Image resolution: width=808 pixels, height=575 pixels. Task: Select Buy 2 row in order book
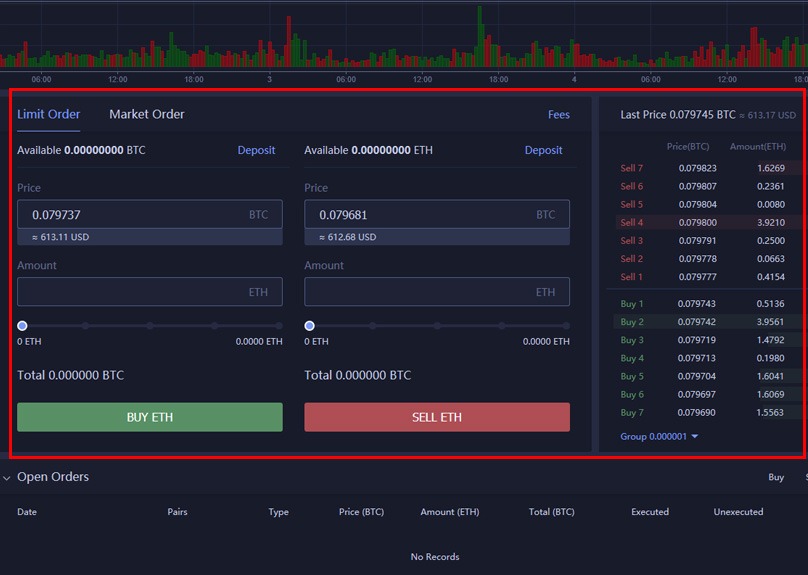[x=705, y=322]
